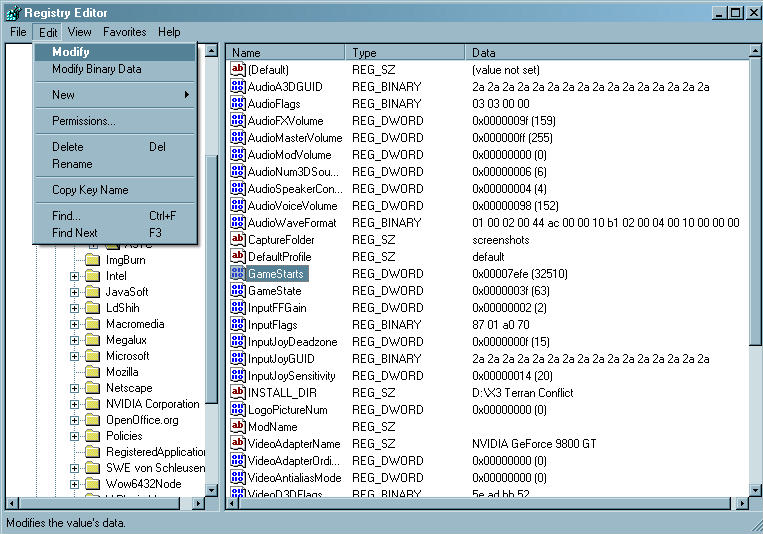Click the string icon beside VideoAdapterName
The width and height of the screenshot is (763, 534).
pyautogui.click(x=237, y=443)
